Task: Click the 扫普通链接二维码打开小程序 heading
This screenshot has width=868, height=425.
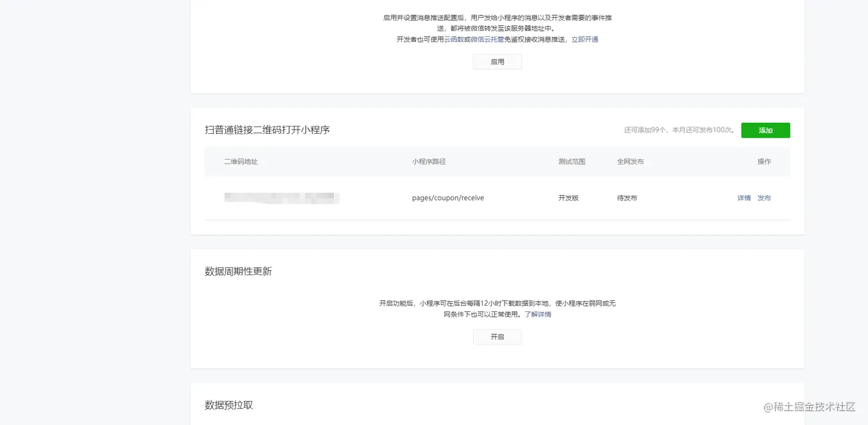Action: click(x=267, y=130)
